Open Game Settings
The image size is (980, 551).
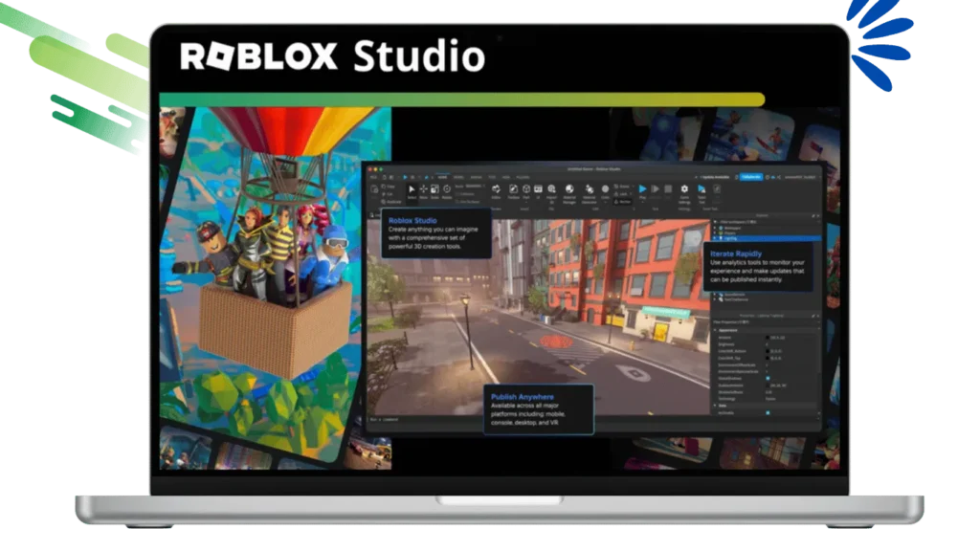684,192
